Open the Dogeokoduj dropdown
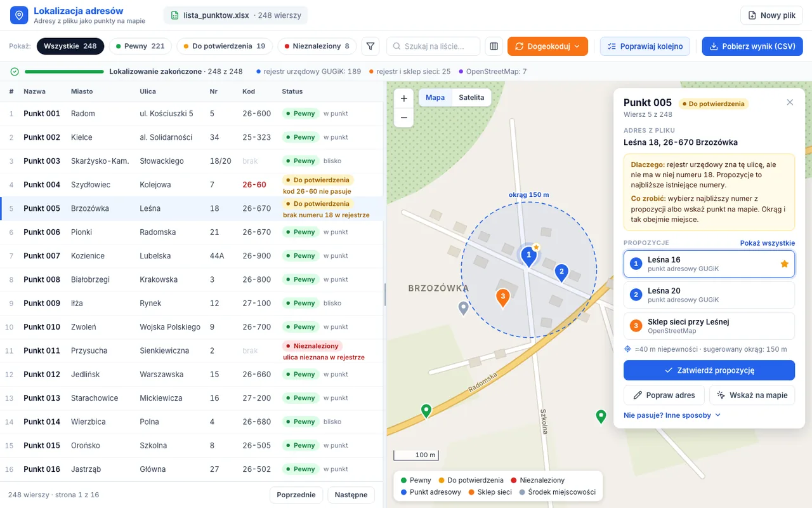Viewport: 812px width, 508px height. pyautogui.click(x=547, y=46)
